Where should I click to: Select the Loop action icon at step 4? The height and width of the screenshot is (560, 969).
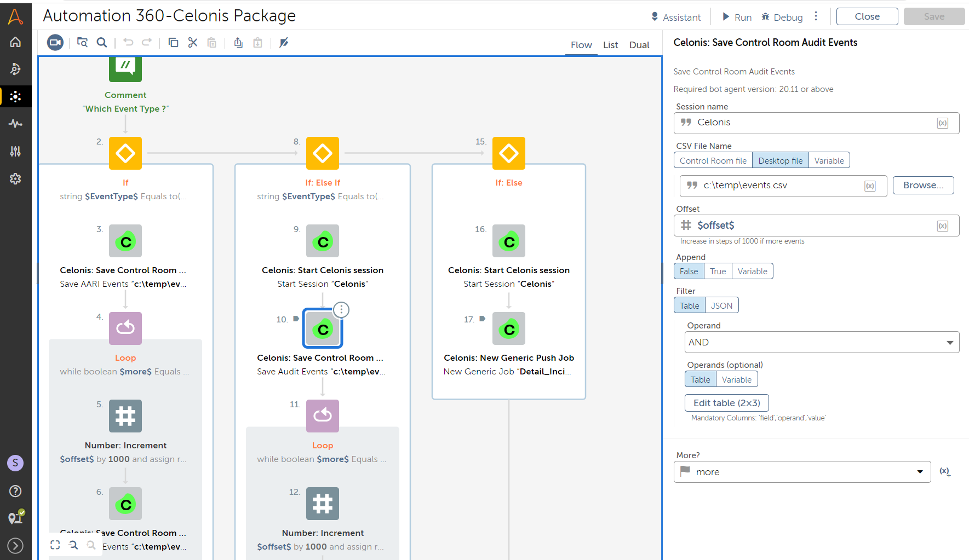coord(125,328)
